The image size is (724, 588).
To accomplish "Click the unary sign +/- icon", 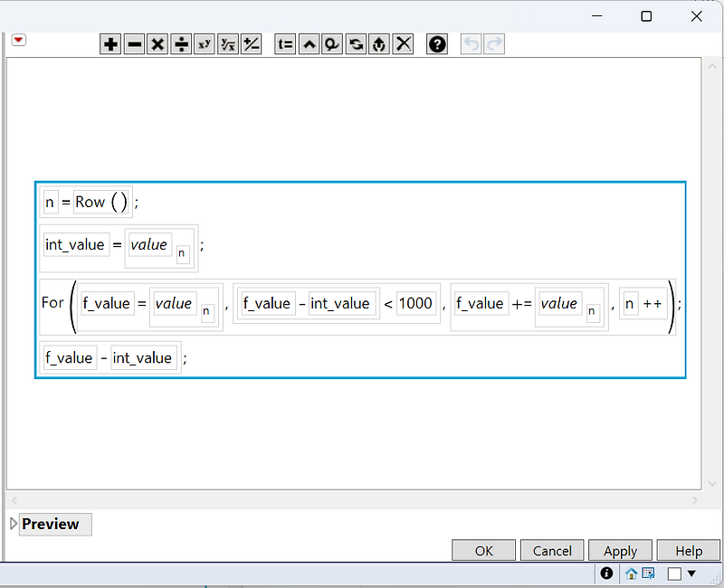I will coord(251,43).
